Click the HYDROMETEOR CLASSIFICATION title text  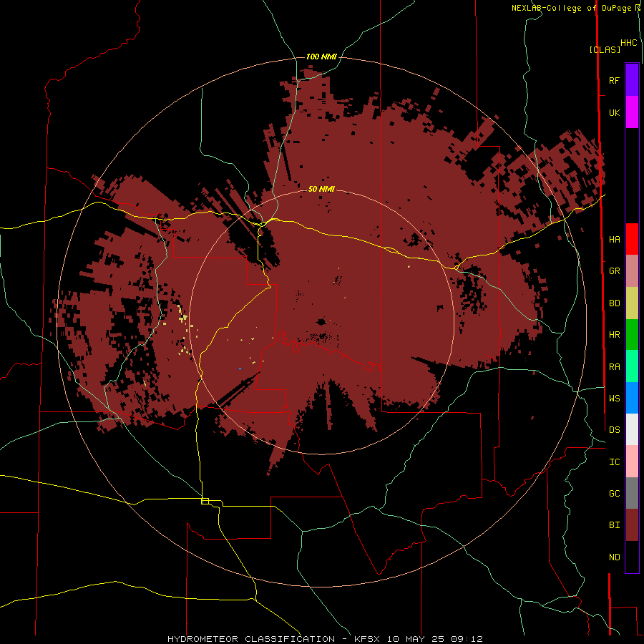coord(251,639)
